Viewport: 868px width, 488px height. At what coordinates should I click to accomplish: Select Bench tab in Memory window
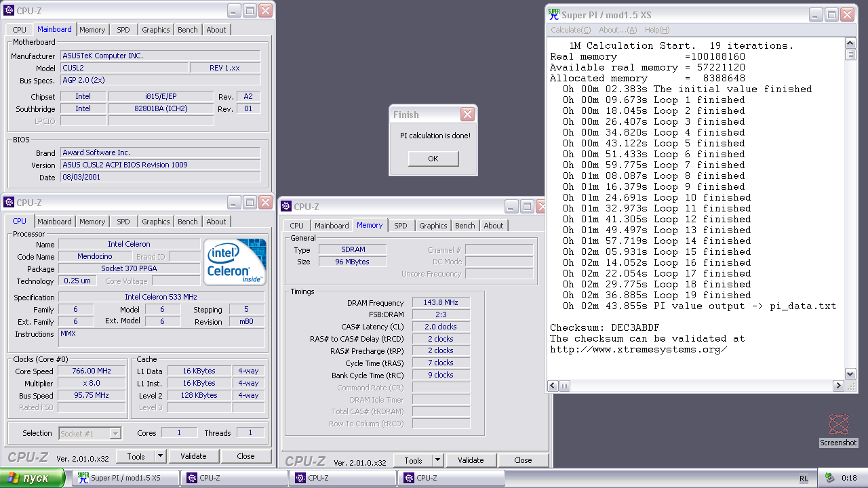point(465,226)
